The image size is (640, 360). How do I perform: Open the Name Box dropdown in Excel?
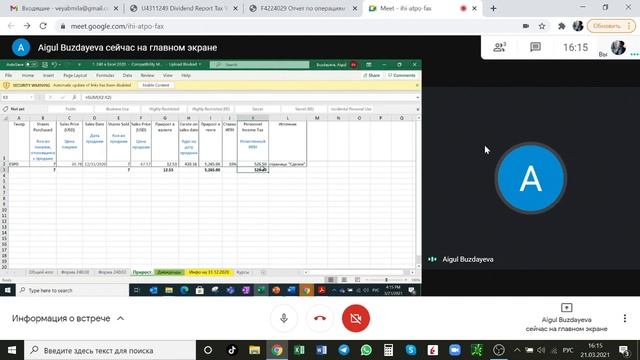(31, 98)
